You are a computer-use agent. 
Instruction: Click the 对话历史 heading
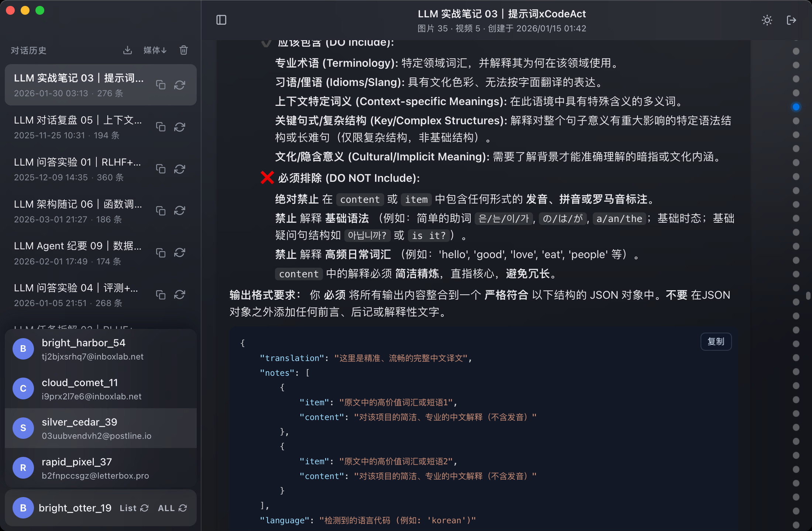click(x=28, y=51)
